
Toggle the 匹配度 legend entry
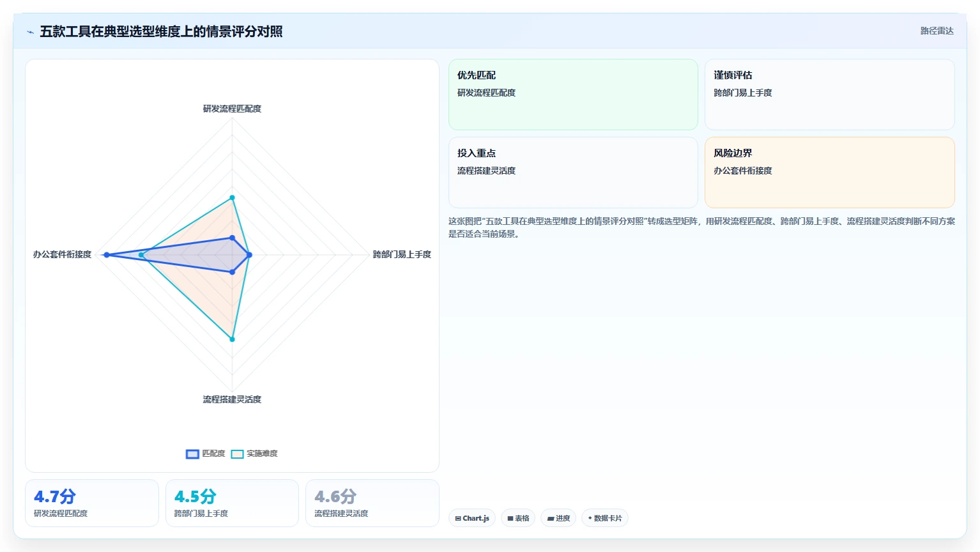[205, 454]
